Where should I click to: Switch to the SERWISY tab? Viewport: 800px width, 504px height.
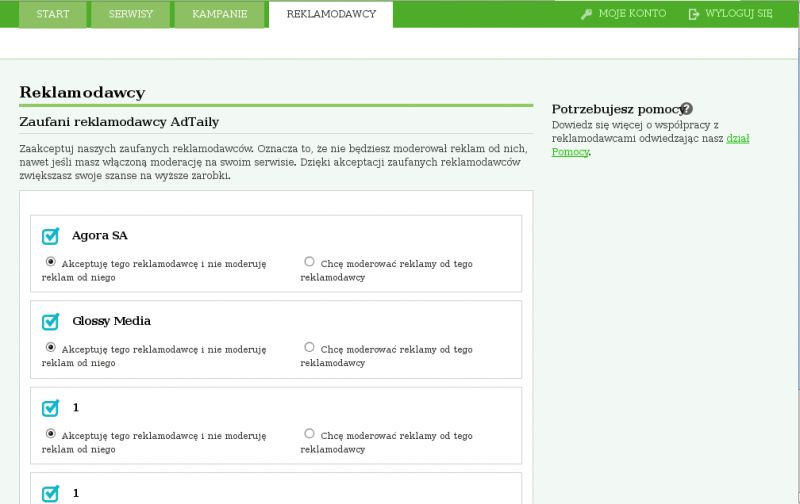coord(131,14)
